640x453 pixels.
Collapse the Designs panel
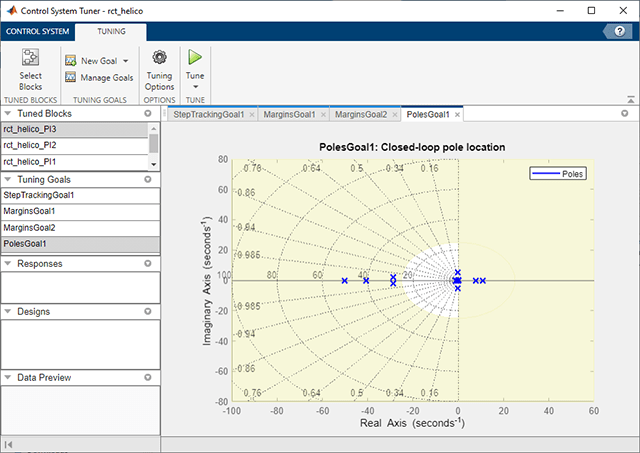point(8,312)
